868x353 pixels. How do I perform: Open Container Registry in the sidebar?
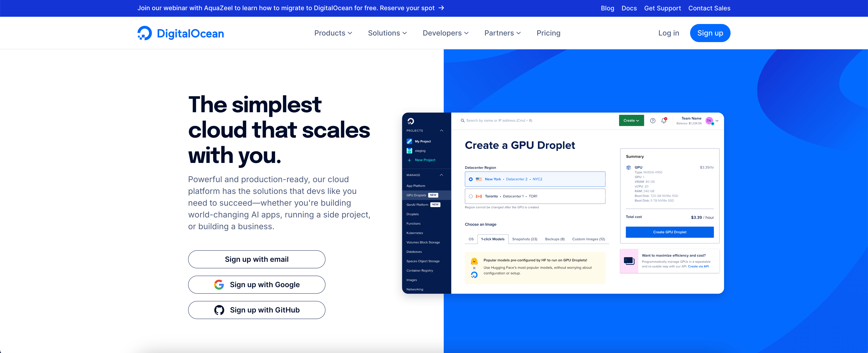pos(420,271)
